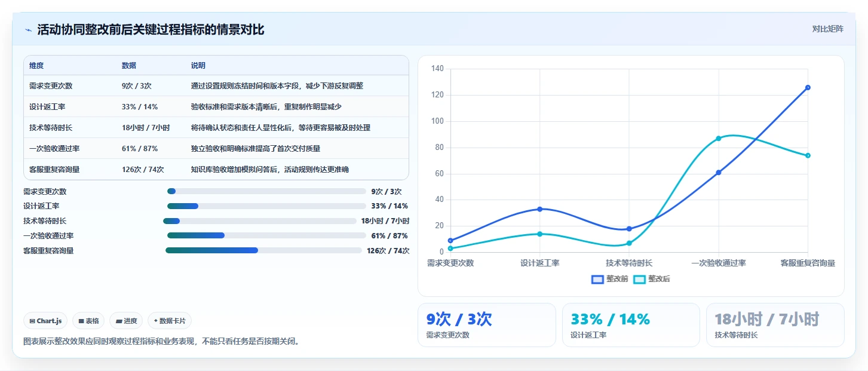868x371 pixels.
Task: Select the 数据卡片 tag chip
Action: point(170,321)
